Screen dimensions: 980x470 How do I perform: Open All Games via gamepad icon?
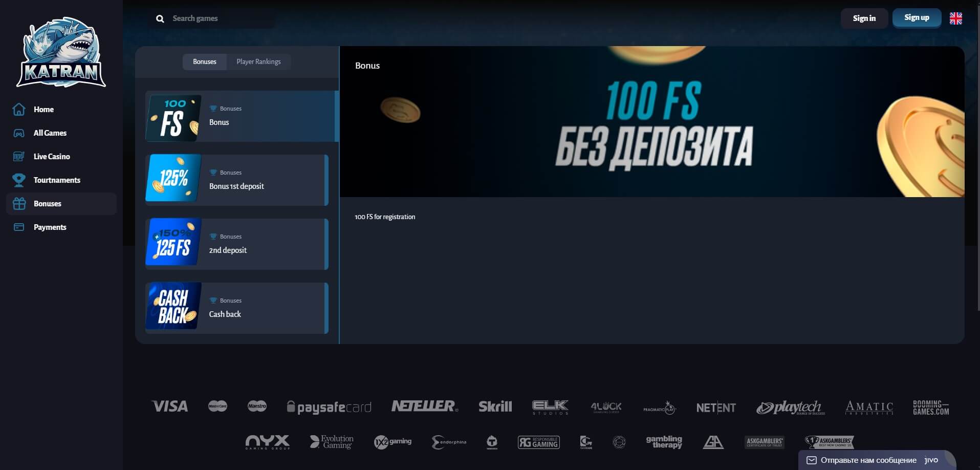[x=19, y=133]
